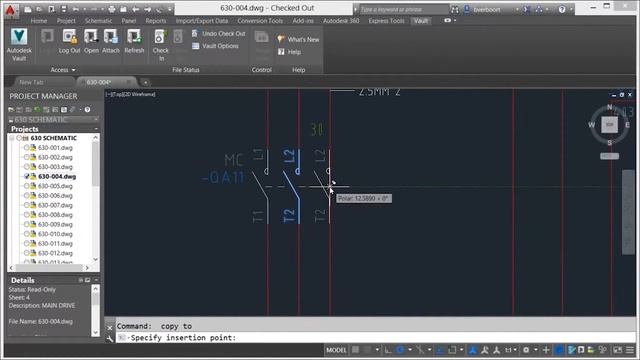Open Vault Options
Viewport: 640px width, 360px height.
click(x=215, y=46)
